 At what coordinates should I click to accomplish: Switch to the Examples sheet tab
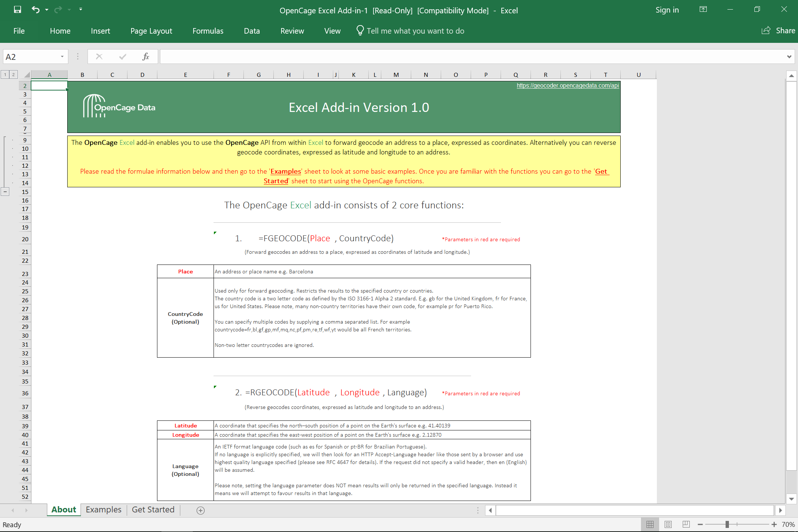(x=103, y=510)
